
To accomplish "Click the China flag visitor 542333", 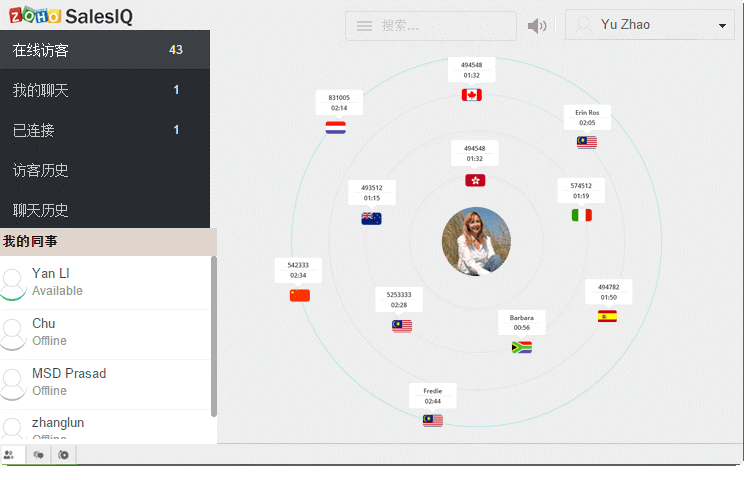I will [x=299, y=295].
